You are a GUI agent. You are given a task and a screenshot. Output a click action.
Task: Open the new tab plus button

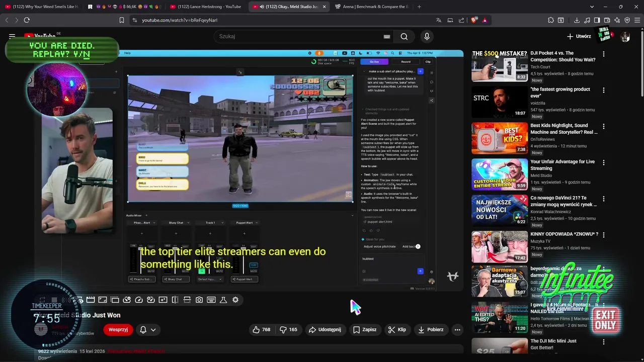point(419,7)
